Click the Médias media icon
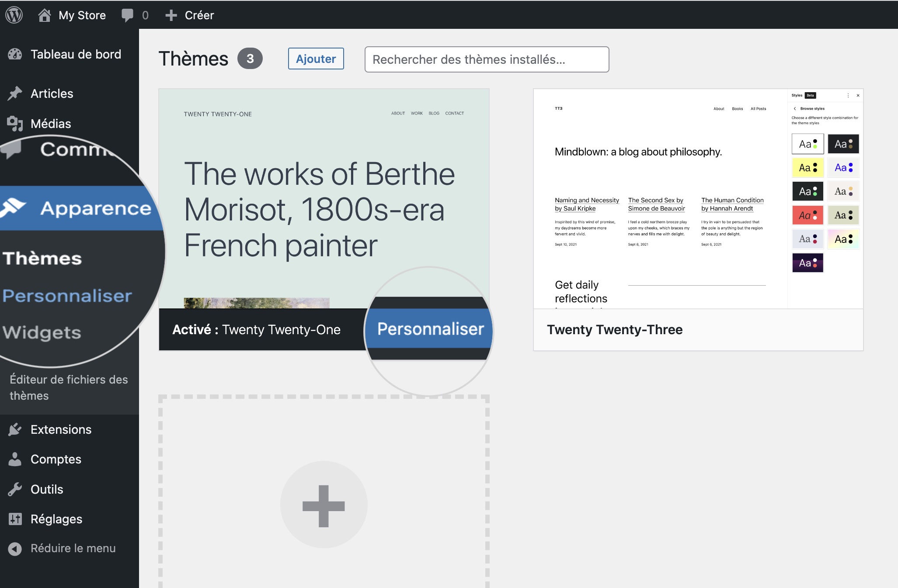The image size is (898, 588). point(15,124)
